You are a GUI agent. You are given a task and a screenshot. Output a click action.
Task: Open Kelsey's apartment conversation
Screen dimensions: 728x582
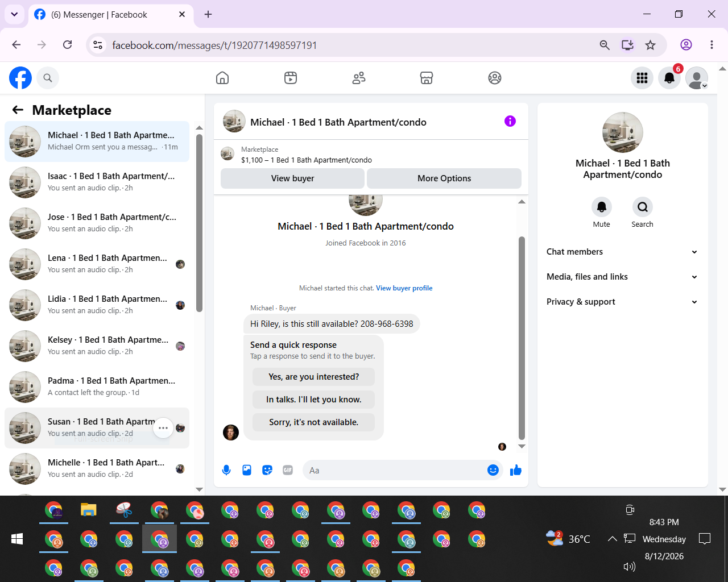coord(97,346)
